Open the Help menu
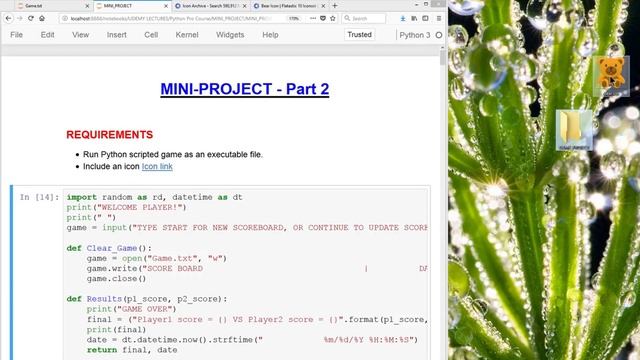Image resolution: width=640 pixels, height=360 pixels. point(270,35)
